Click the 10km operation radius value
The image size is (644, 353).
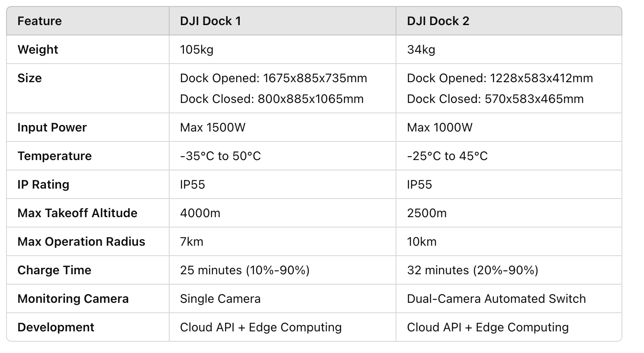tap(422, 242)
